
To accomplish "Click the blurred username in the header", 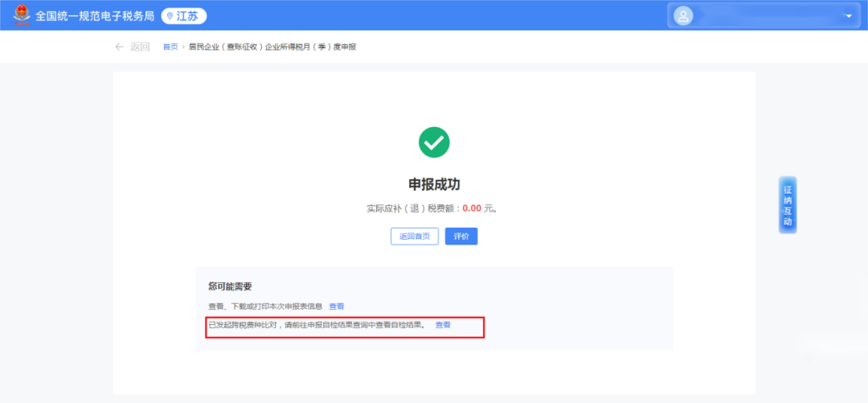I will coord(764,16).
